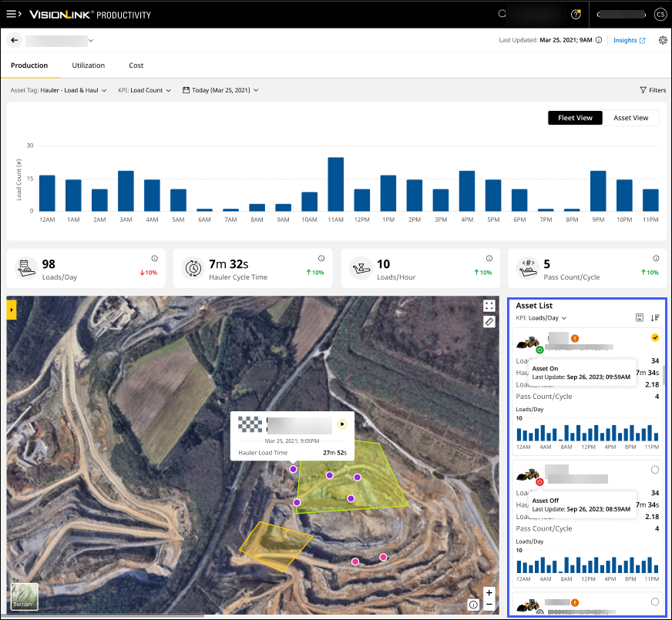Click the help question mark icon

coord(576,15)
